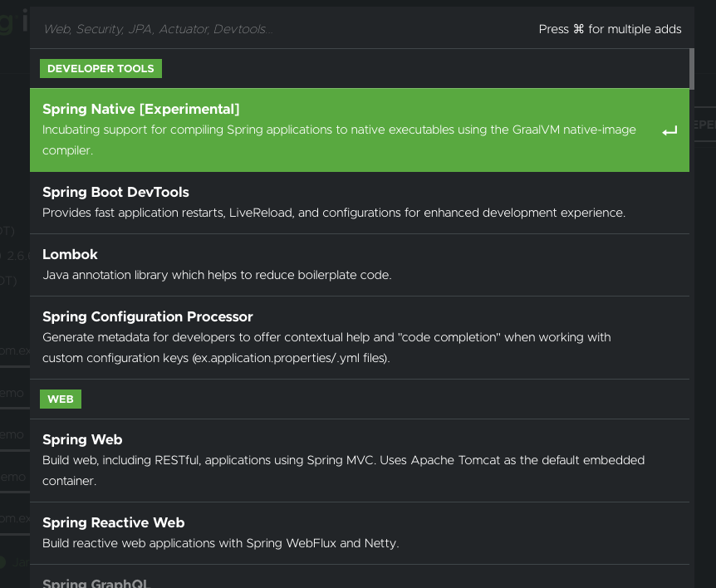Click the green WEB category badge
The width and height of the screenshot is (716, 588).
60,399
